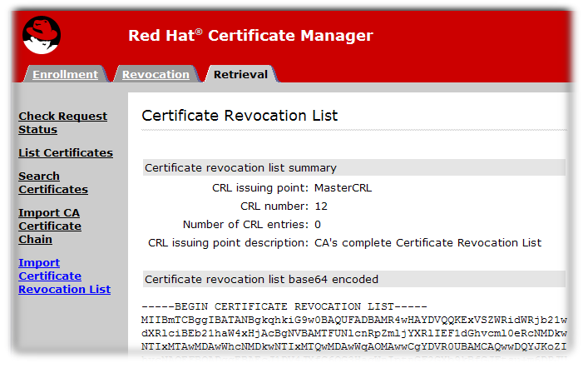Select the Retrieval tab
The image size is (588, 368).
tap(240, 75)
